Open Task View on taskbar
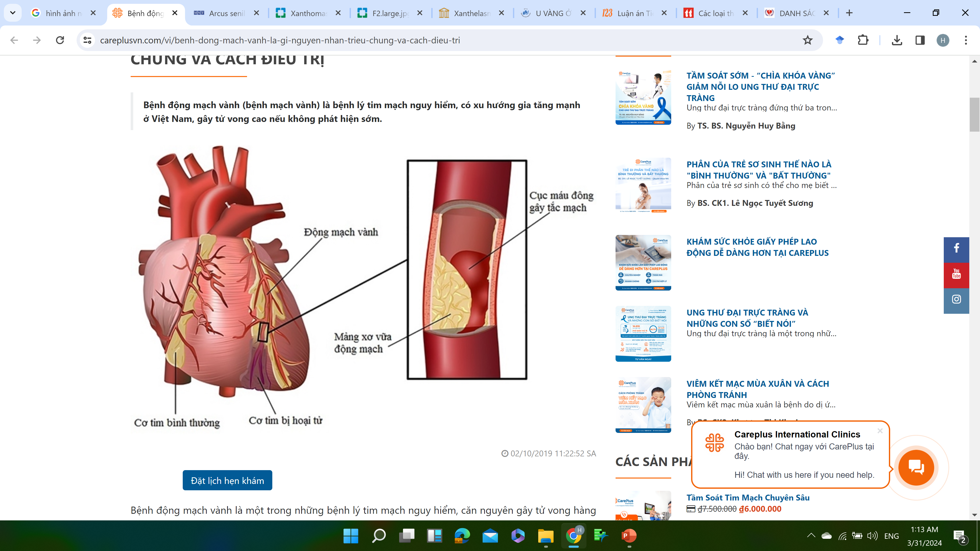Viewport: 980px width, 551px height. coord(406,536)
